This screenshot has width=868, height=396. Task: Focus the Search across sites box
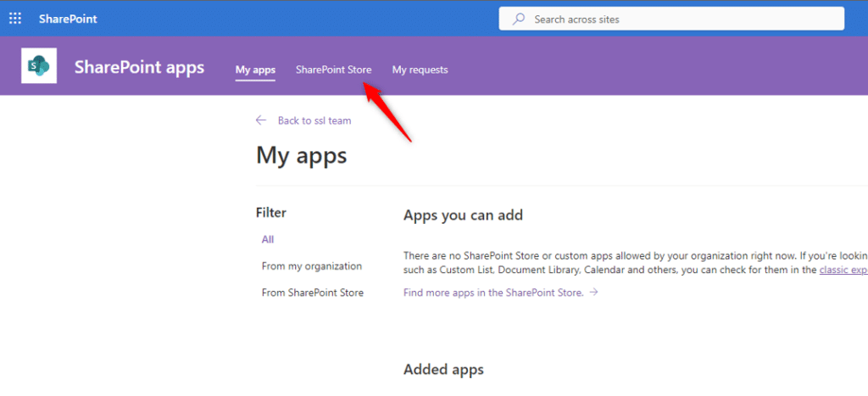coord(671,19)
